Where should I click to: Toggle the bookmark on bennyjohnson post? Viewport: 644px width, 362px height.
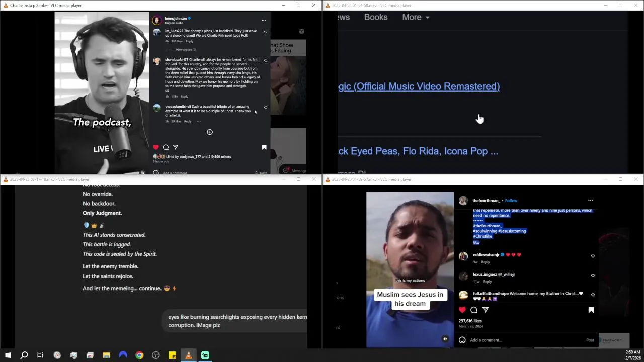264,147
